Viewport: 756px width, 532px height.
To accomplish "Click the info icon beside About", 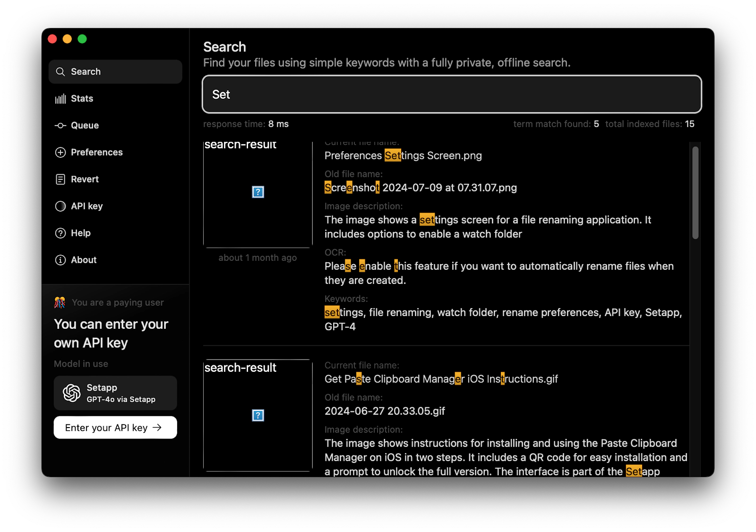I will pos(60,260).
